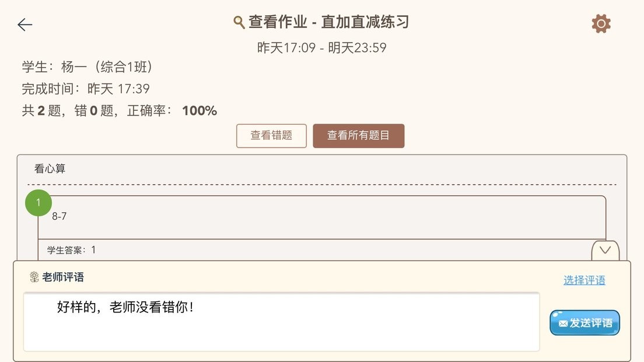
Task: Click the back arrow to return
Action: pyautogui.click(x=24, y=24)
